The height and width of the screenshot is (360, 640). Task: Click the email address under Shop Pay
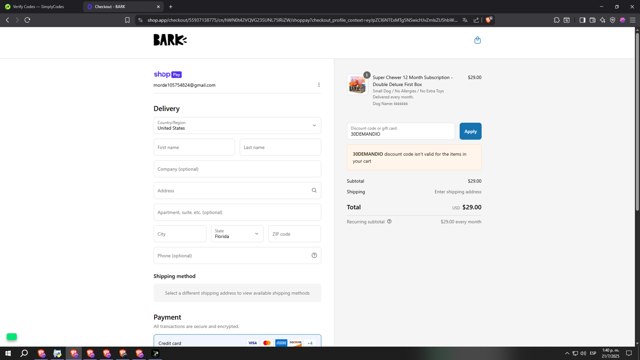click(x=184, y=85)
